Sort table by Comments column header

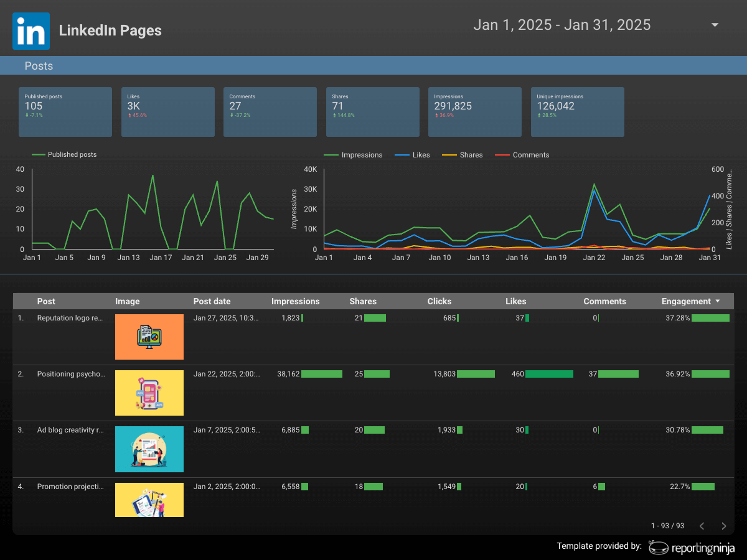604,301
